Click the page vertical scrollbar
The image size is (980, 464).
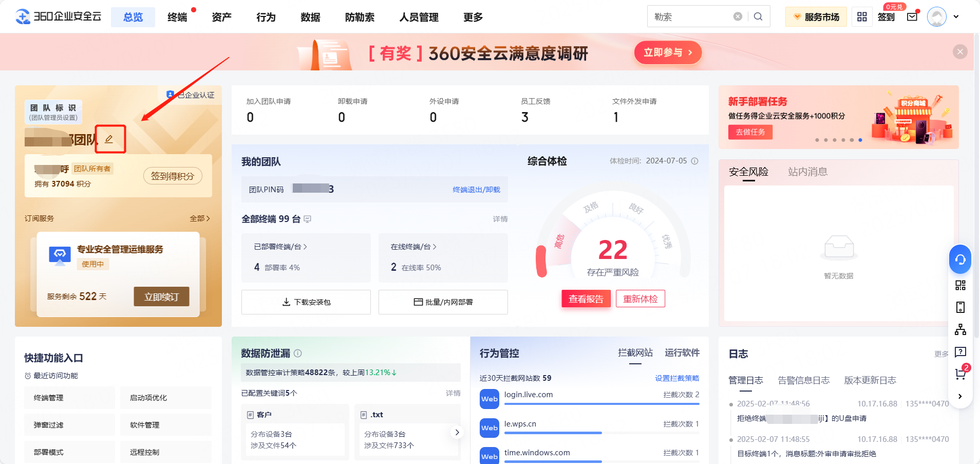[x=976, y=185]
